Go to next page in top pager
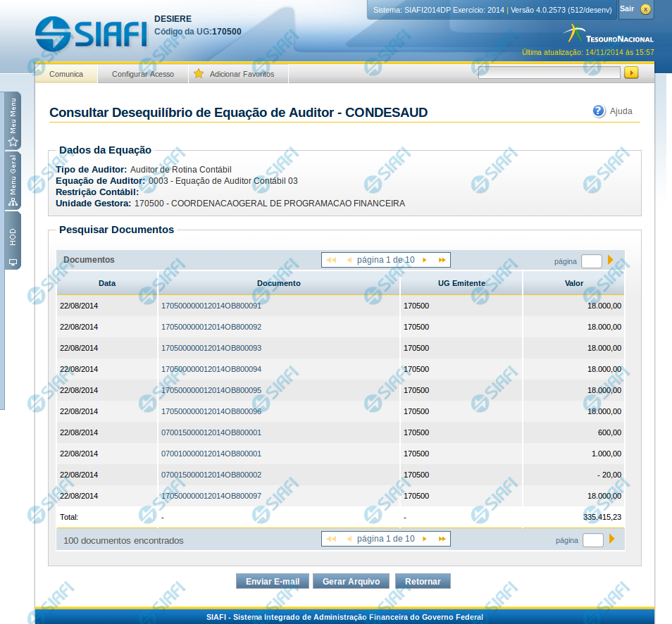 425,260
